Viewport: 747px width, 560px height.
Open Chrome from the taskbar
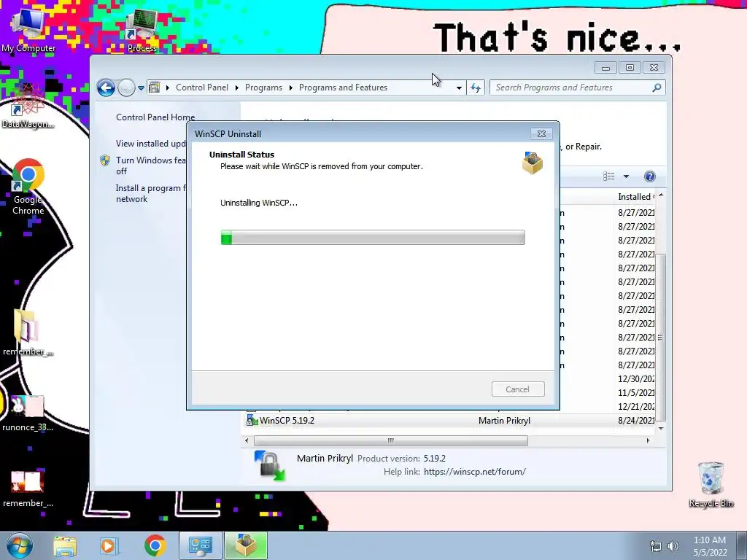click(155, 545)
